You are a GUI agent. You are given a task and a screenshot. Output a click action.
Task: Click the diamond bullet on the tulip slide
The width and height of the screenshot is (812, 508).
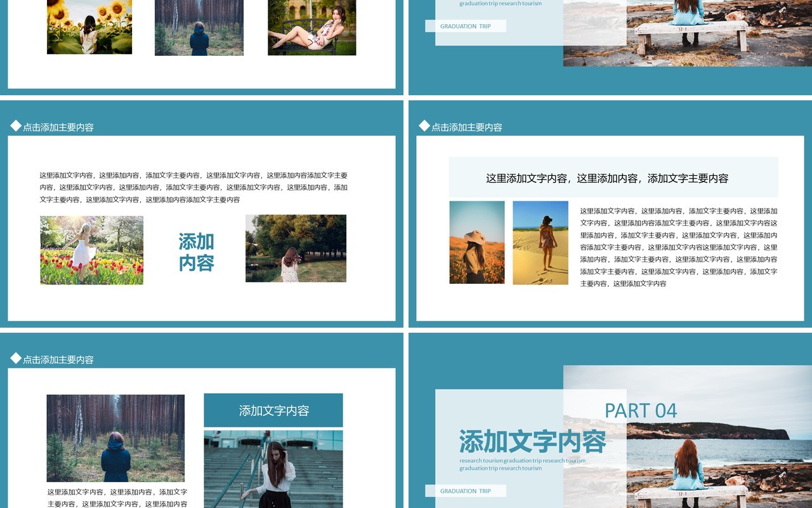[x=16, y=126]
